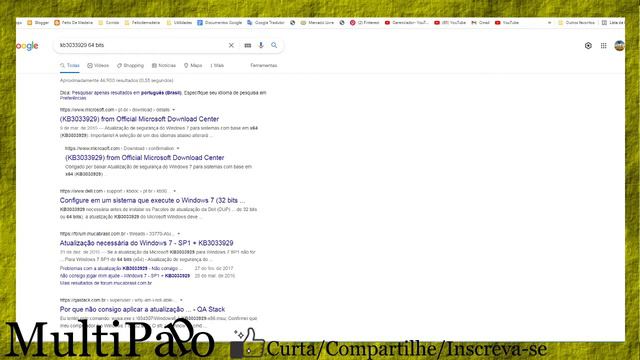Clear the search box with the X icon
Viewport: 640px width, 360px height.
(231, 45)
